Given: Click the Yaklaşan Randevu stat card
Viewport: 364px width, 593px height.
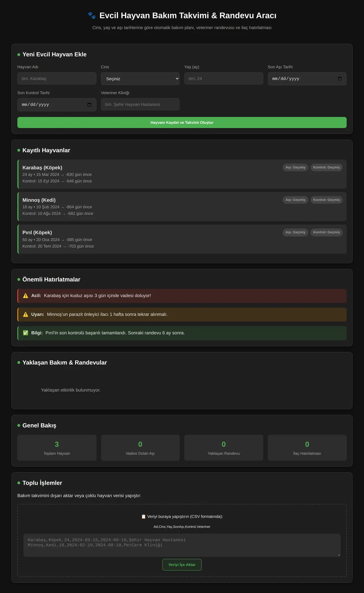Looking at the screenshot, I should (x=224, y=448).
